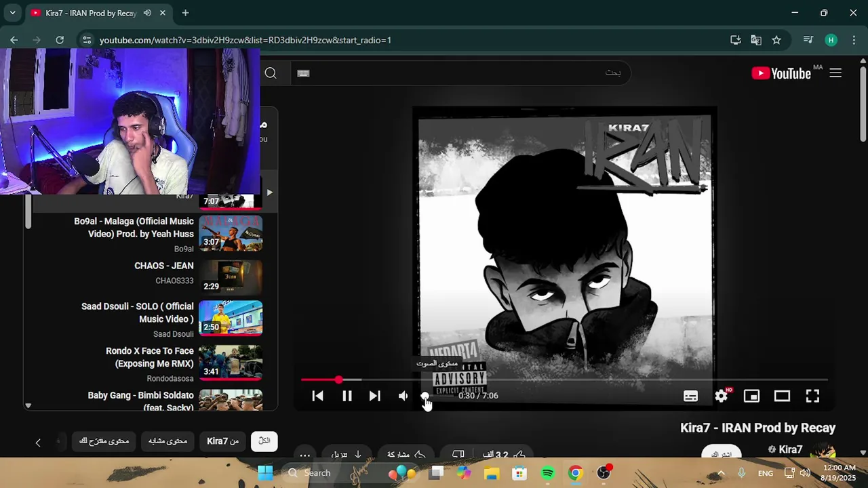This screenshot has width=868, height=488.
Task: Open the on-screen keyboard icon in search box
Action: [x=303, y=73]
